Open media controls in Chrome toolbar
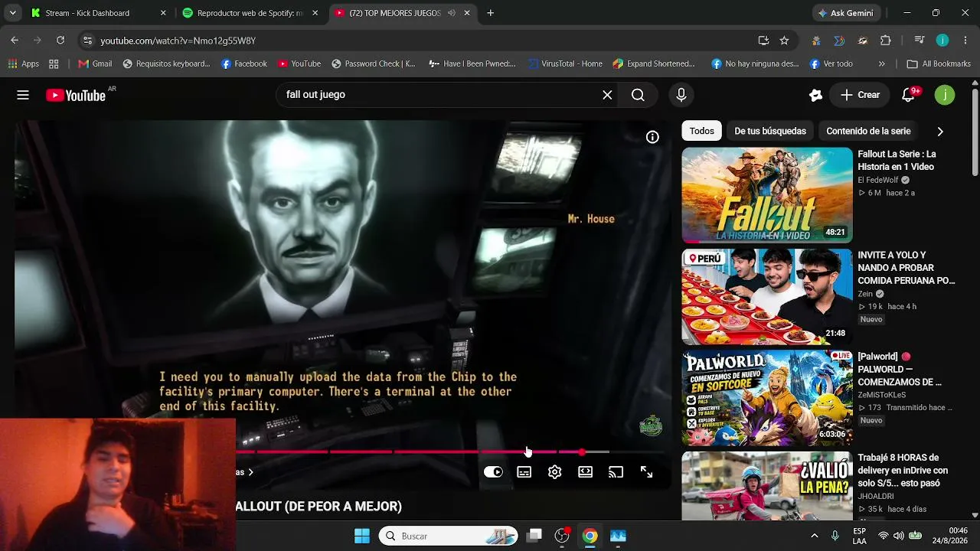Screen dimensions: 980x551 [x=920, y=41]
